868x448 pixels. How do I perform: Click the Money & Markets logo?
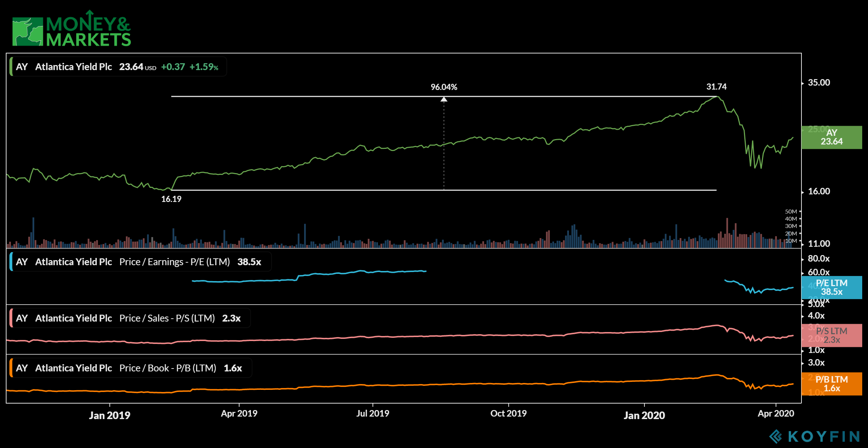(72, 29)
